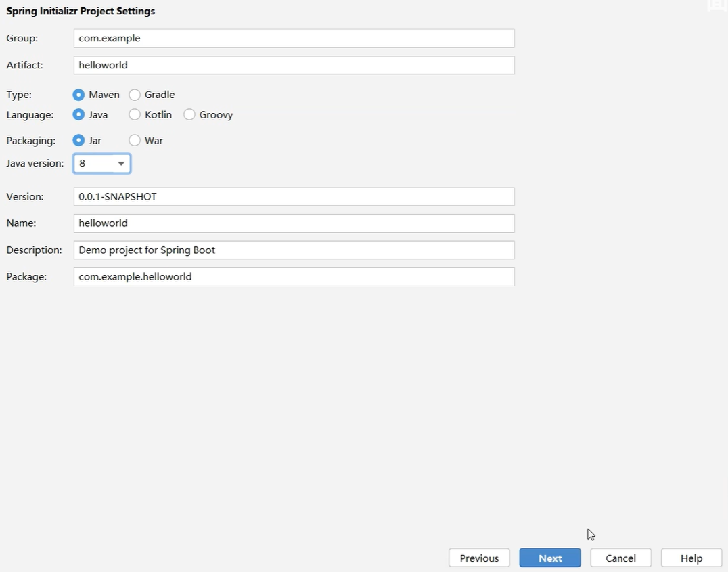Focus the Artifact input field
This screenshot has width=728, height=572.
pyautogui.click(x=294, y=65)
